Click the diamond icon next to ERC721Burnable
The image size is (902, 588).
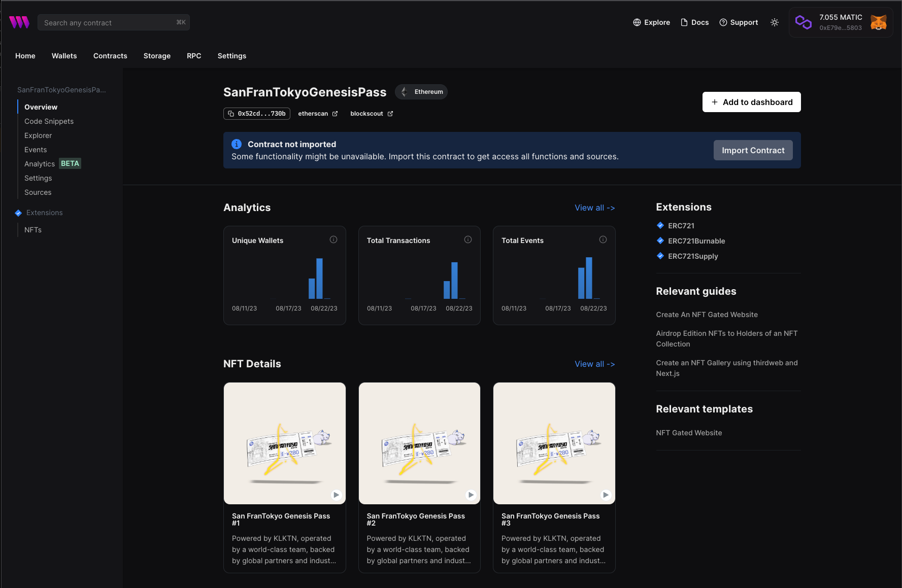pos(660,240)
